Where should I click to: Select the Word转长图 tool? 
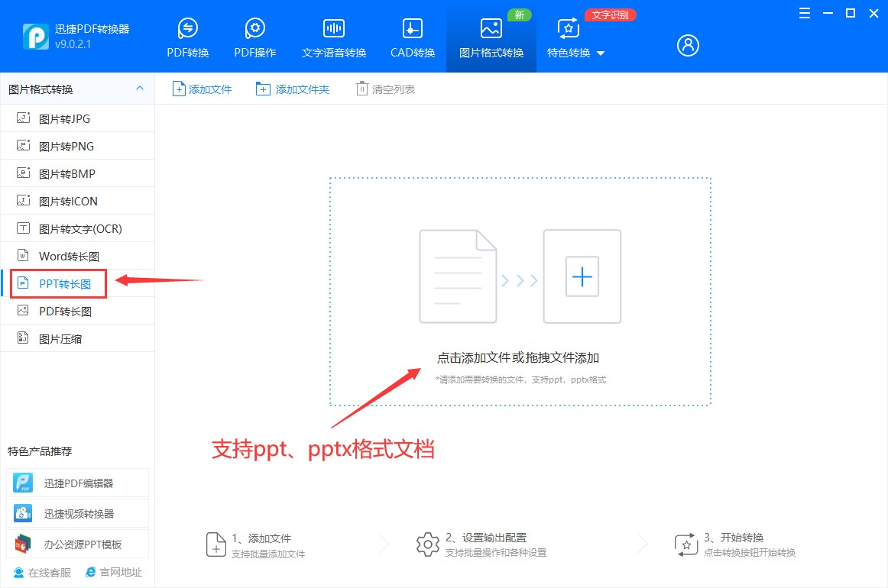pos(70,256)
